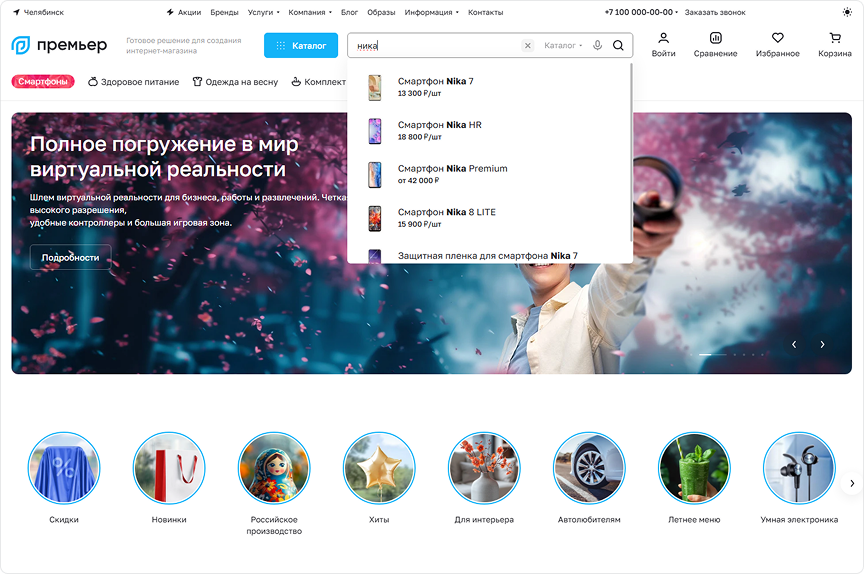Expand the Компания menu dropdown
864x574 pixels.
point(310,12)
